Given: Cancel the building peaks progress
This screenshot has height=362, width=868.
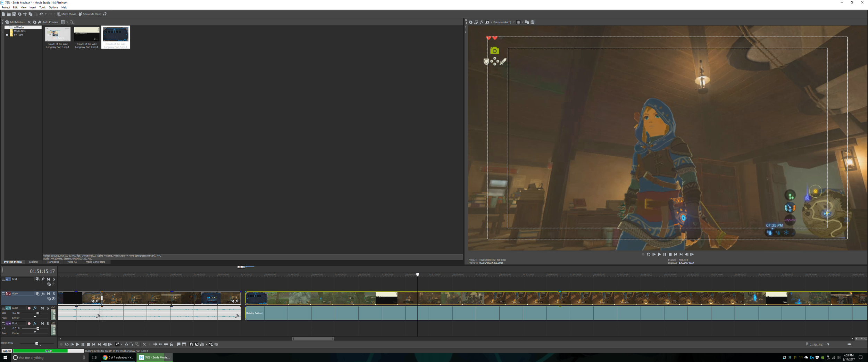Looking at the screenshot, I should tap(7, 351).
